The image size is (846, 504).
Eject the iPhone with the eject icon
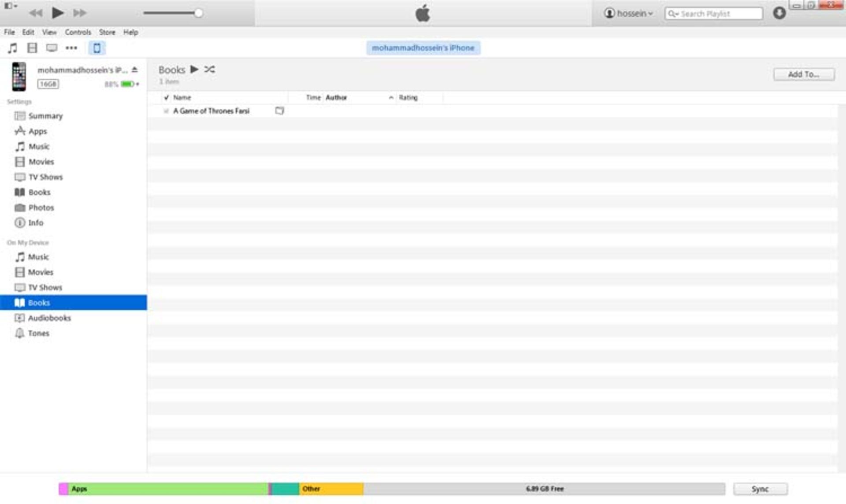135,70
